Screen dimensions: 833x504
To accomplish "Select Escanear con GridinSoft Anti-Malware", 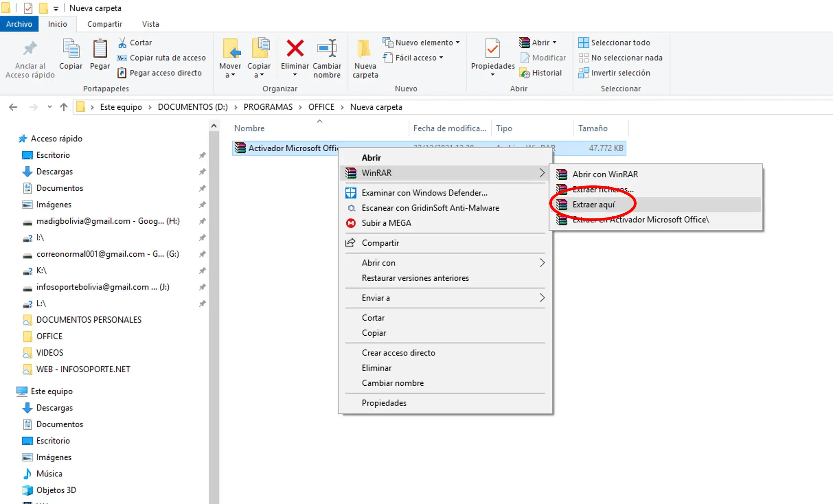I will pos(445,208).
